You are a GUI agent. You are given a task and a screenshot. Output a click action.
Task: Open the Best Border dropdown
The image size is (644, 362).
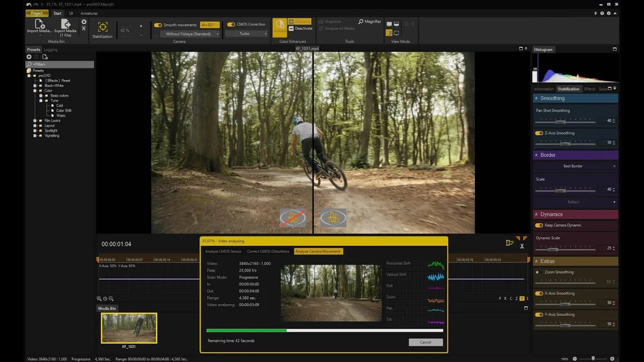(575, 166)
